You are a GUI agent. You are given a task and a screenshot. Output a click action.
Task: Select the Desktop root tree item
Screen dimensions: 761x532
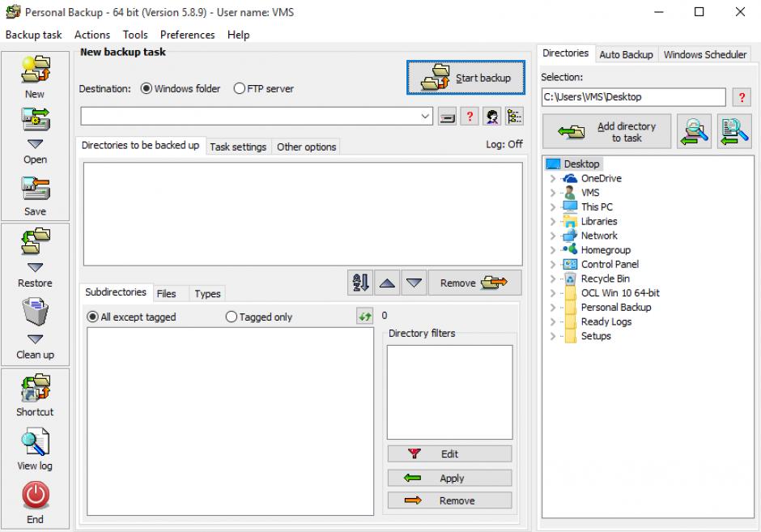574,164
